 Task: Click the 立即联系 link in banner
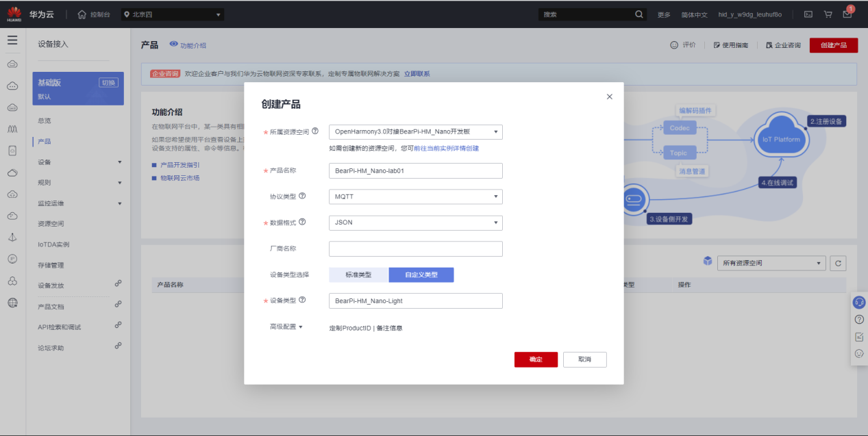click(x=417, y=74)
